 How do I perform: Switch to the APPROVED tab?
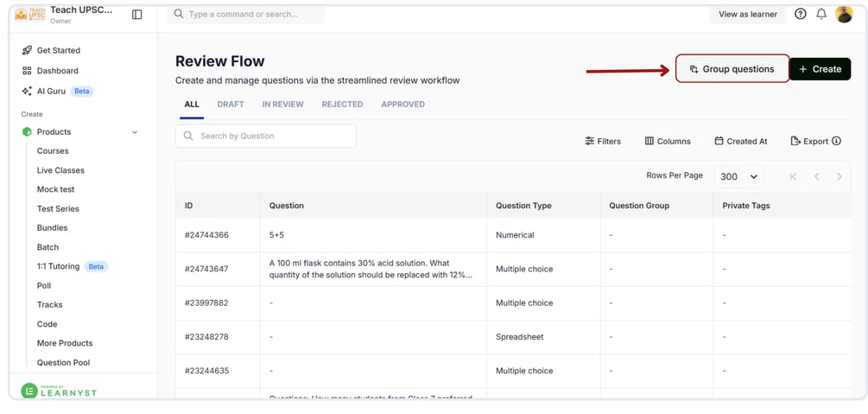click(403, 105)
